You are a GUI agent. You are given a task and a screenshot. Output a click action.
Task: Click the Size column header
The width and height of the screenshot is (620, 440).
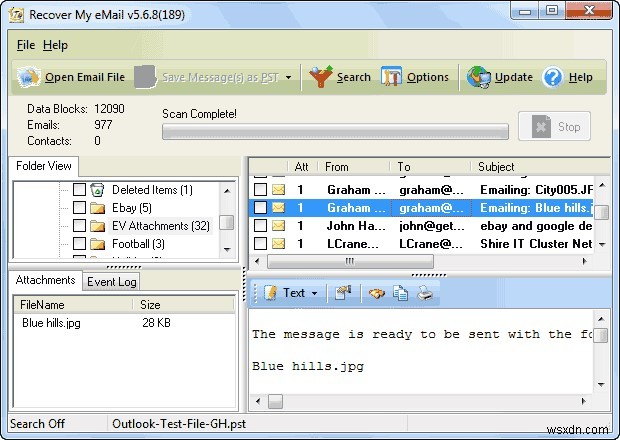183,305
